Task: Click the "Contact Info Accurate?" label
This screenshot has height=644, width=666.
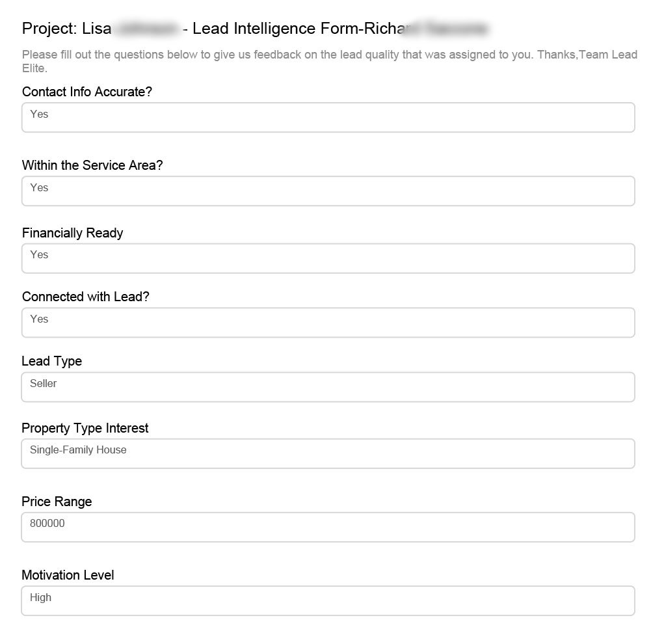Action: click(87, 92)
